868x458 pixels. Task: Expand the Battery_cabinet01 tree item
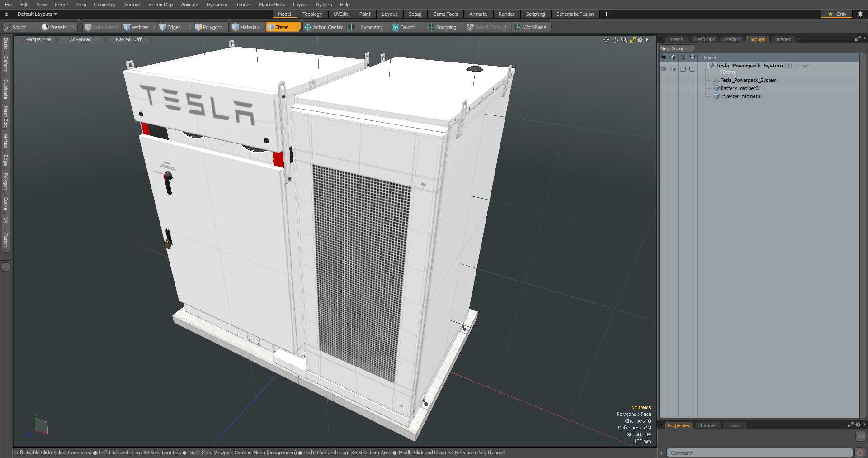click(709, 89)
